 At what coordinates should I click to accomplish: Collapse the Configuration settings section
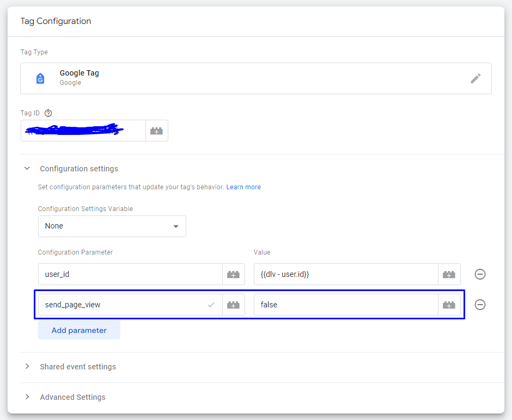(27, 169)
